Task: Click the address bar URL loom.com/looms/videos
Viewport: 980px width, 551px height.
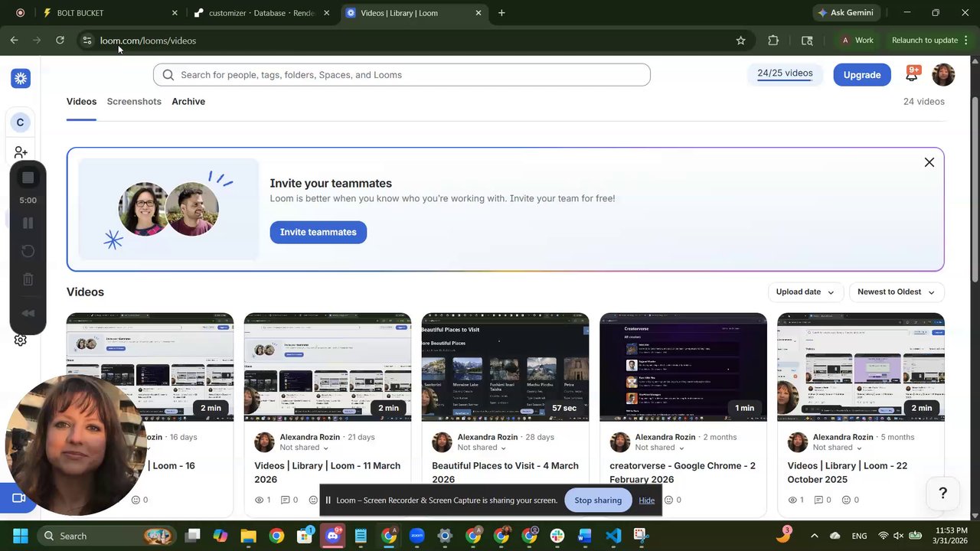Action: (x=148, y=41)
